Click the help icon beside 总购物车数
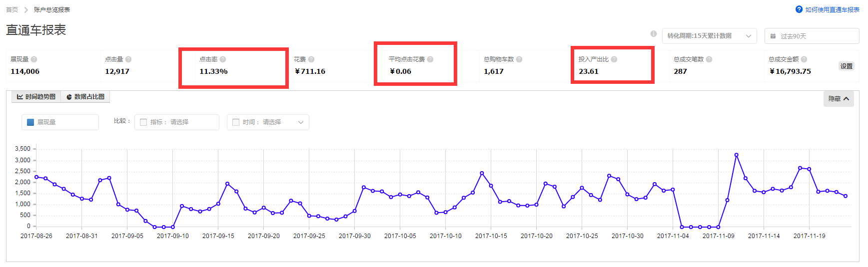 pyautogui.click(x=519, y=59)
